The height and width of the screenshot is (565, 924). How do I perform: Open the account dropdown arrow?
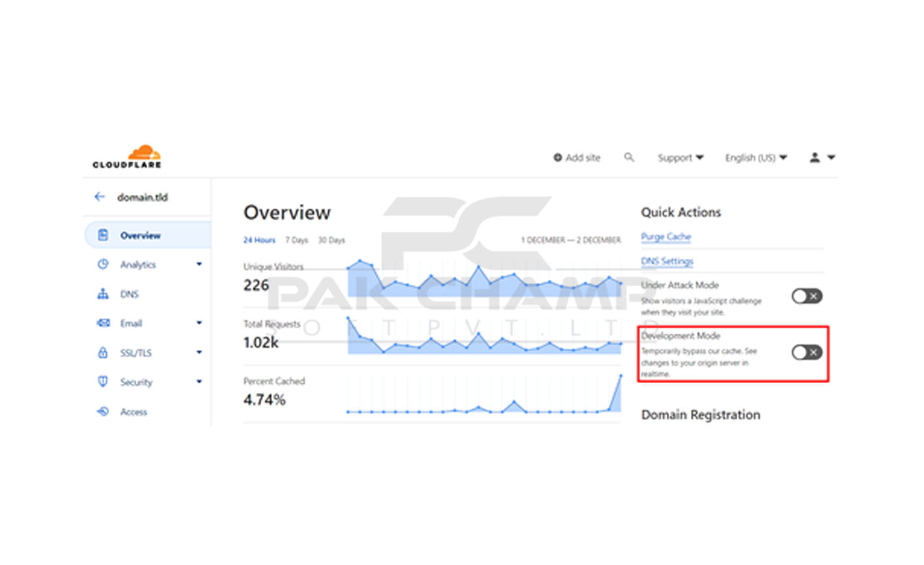[x=831, y=157]
